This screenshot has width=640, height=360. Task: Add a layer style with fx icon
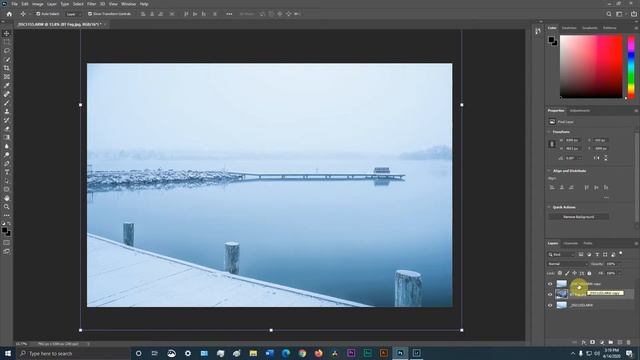tap(583, 342)
